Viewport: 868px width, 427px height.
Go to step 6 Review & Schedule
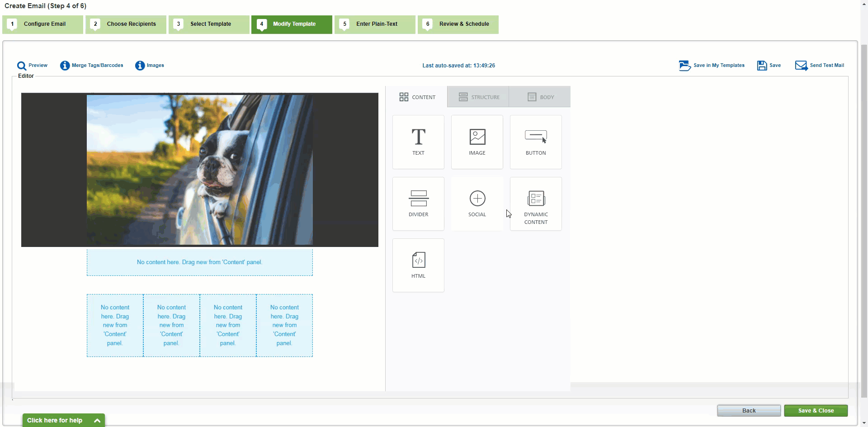point(458,24)
